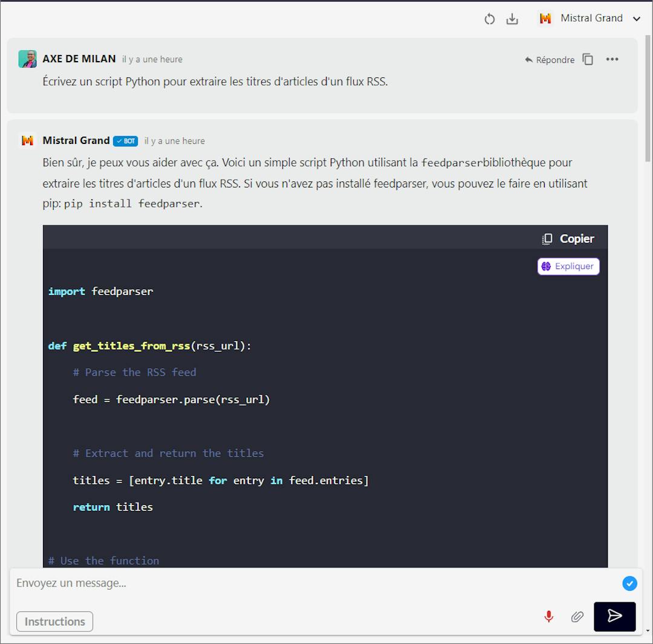Copy the code with Copier button

[568, 239]
